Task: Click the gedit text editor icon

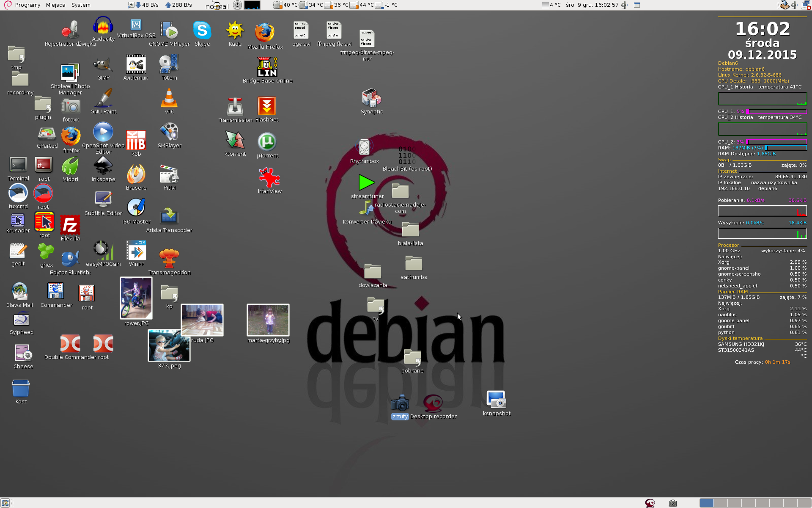Action: pyautogui.click(x=18, y=250)
